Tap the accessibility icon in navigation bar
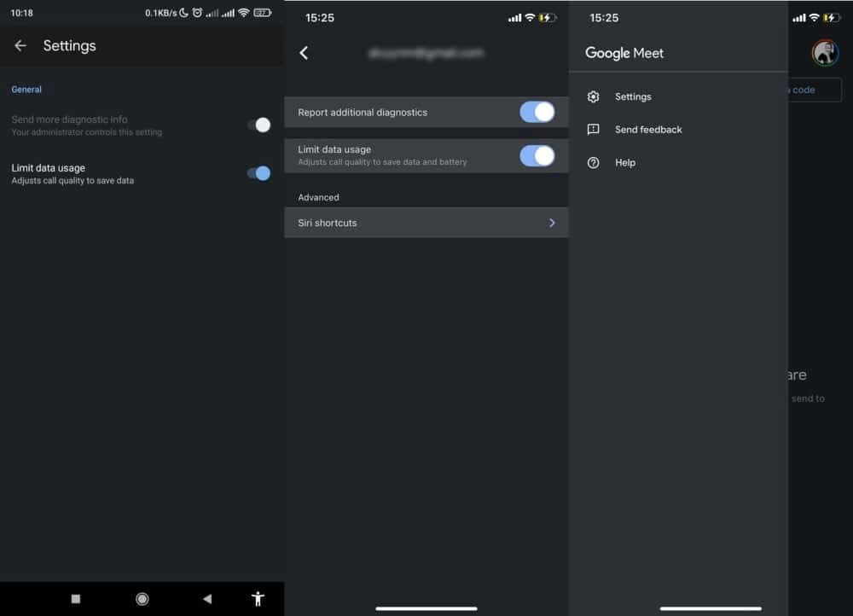Screen dimensions: 853x616 click(258, 598)
